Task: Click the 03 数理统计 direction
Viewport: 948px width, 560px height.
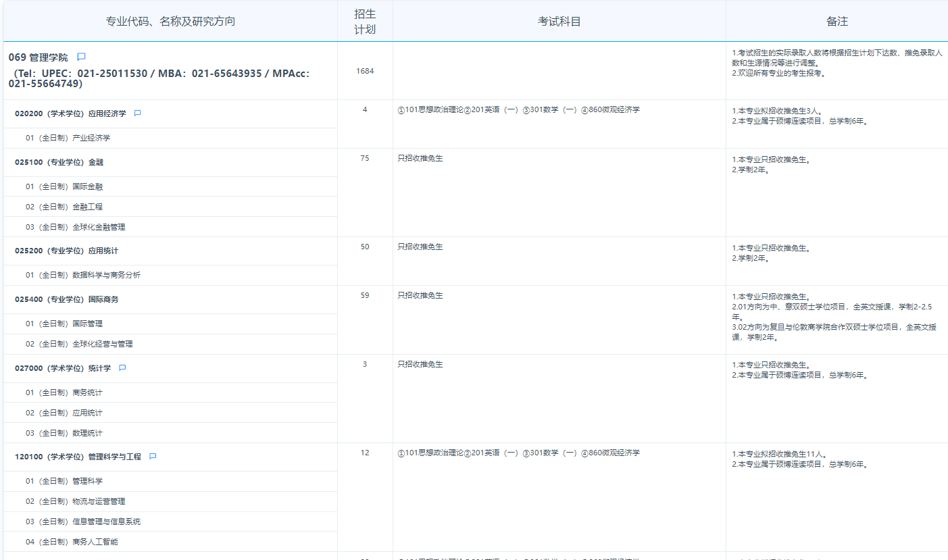Action: (x=64, y=433)
